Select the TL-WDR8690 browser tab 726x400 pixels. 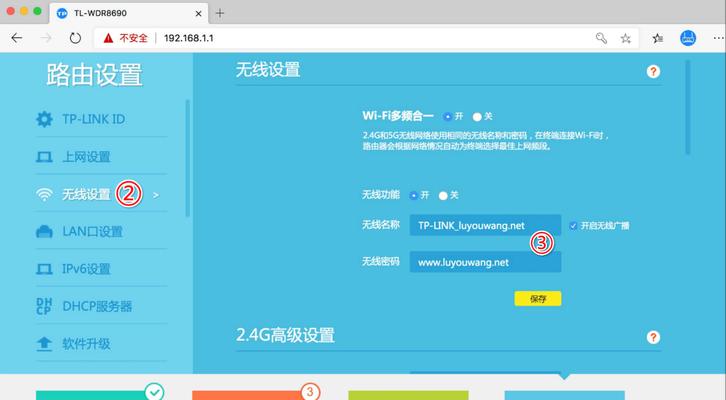click(x=129, y=13)
